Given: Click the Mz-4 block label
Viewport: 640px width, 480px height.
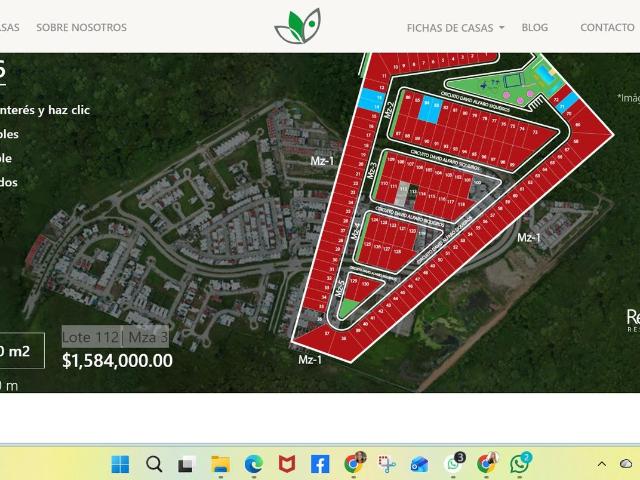Looking at the screenshot, I should 355,231.
